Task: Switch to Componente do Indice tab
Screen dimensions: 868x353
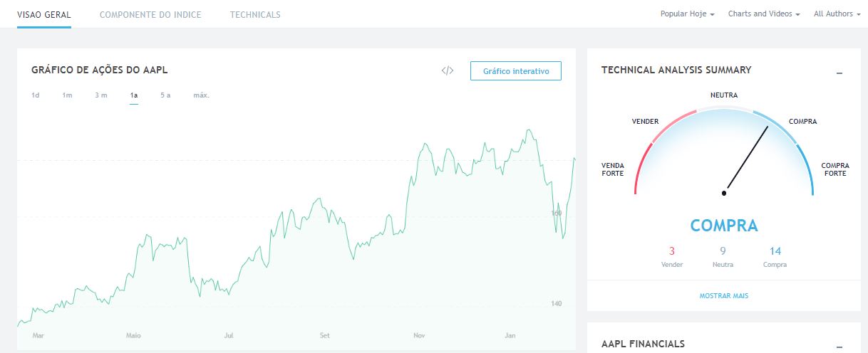Action: [150, 14]
